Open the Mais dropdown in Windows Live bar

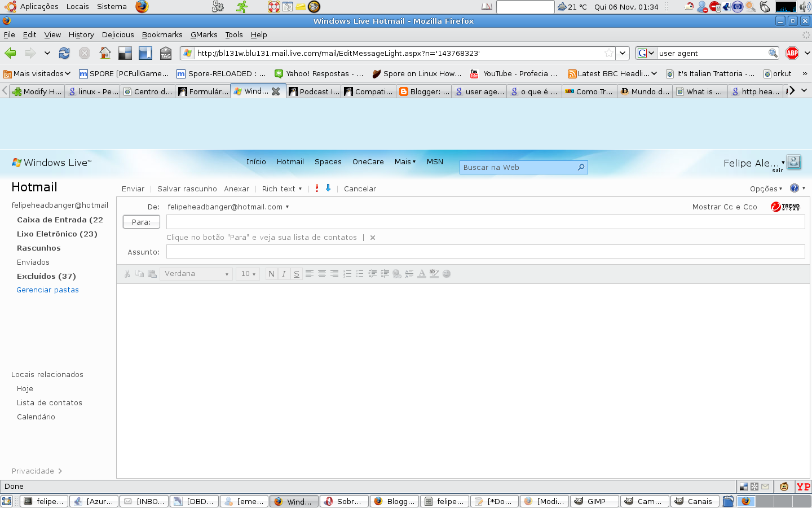point(405,161)
